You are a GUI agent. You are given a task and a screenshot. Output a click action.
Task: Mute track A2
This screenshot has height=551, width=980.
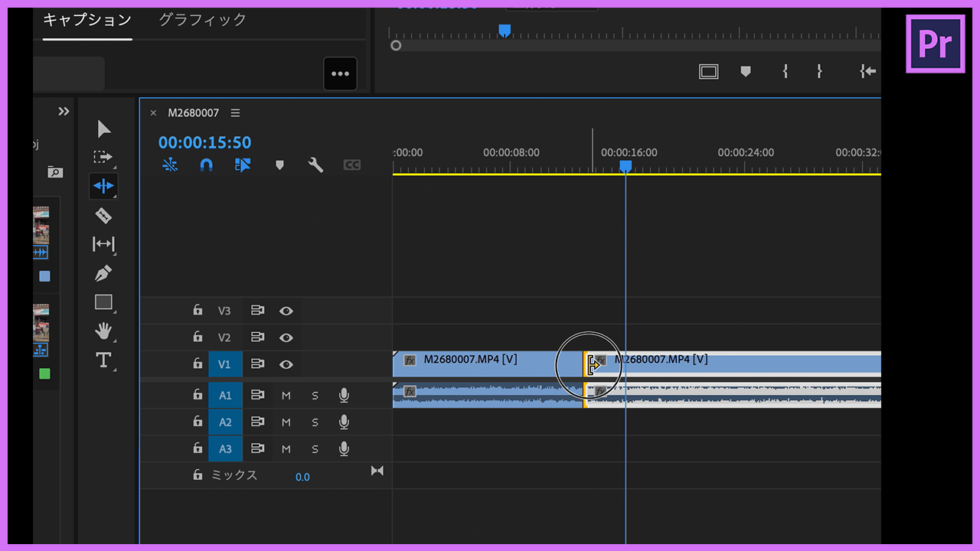[x=286, y=422]
